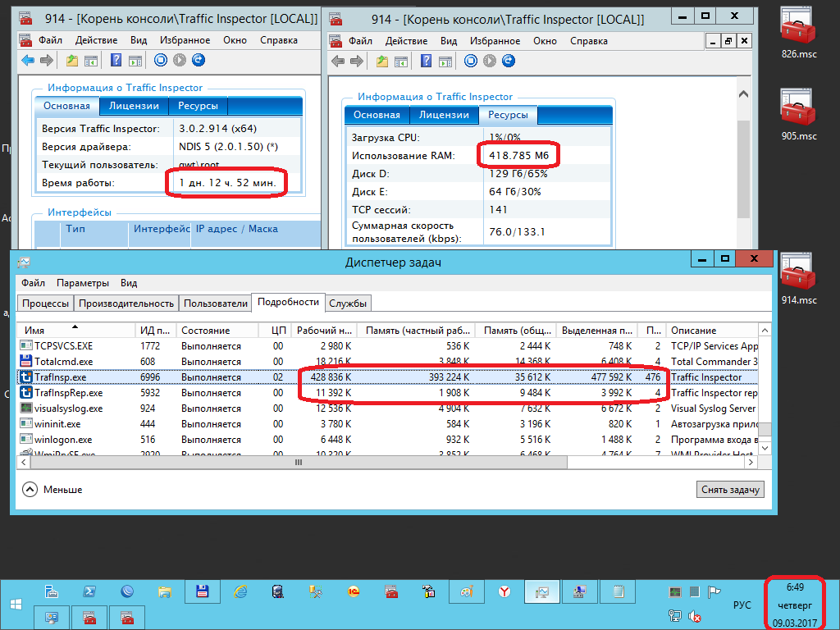This screenshot has width=840, height=630.
Task: Click the Up one level folder icon in right console
Action: pyautogui.click(x=382, y=61)
